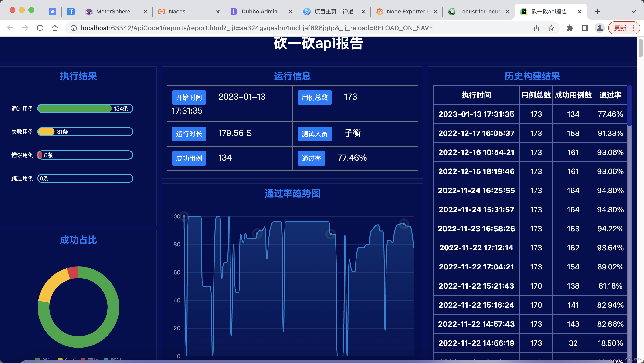This screenshot has width=644, height=363.
Task: Click the 失败用例 31条 progress bar
Action: coord(85,132)
